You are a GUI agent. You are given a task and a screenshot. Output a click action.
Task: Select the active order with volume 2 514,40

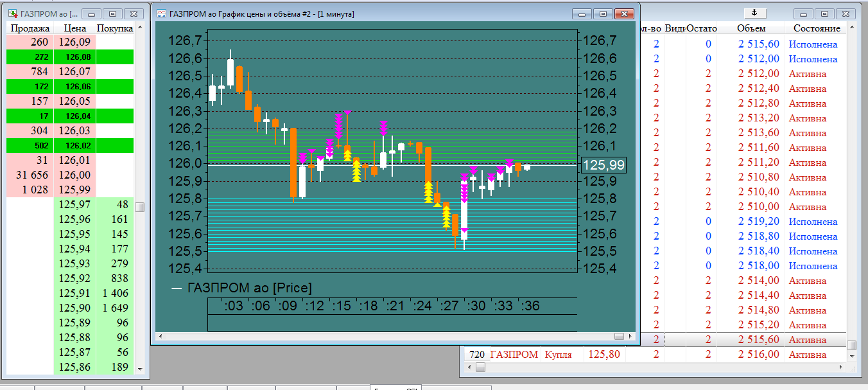click(742, 296)
